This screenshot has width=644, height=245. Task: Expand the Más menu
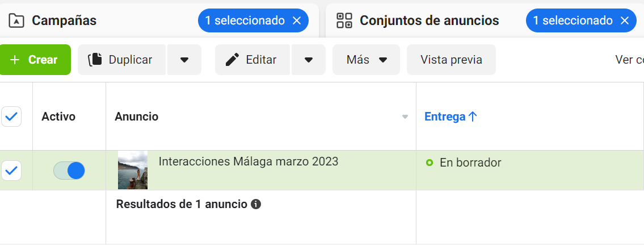366,60
